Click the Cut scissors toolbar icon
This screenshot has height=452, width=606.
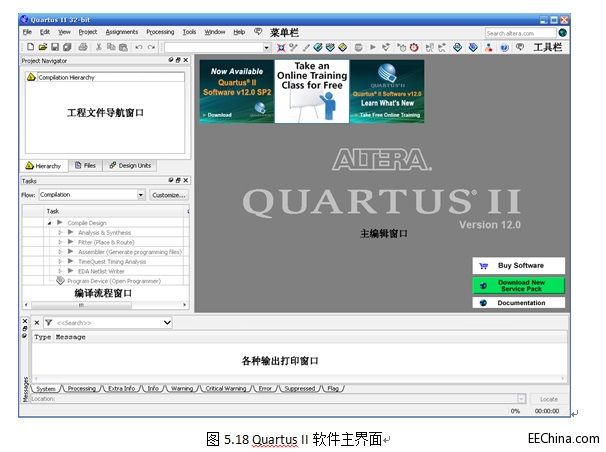[x=99, y=47]
